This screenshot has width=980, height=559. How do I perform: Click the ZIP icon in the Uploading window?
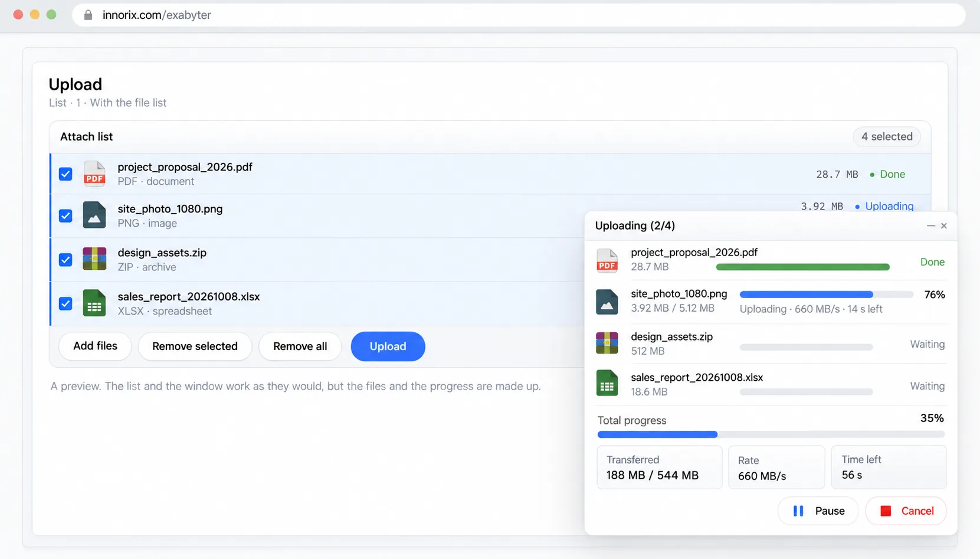click(607, 343)
